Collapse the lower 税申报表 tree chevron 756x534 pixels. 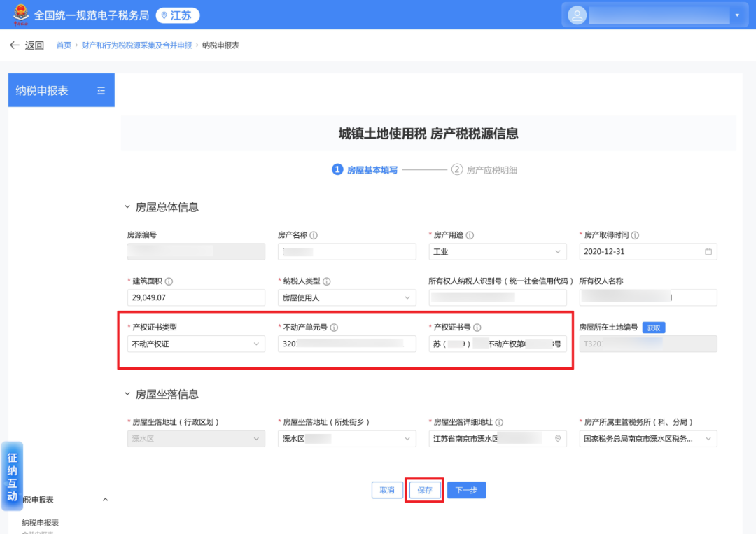tap(105, 500)
